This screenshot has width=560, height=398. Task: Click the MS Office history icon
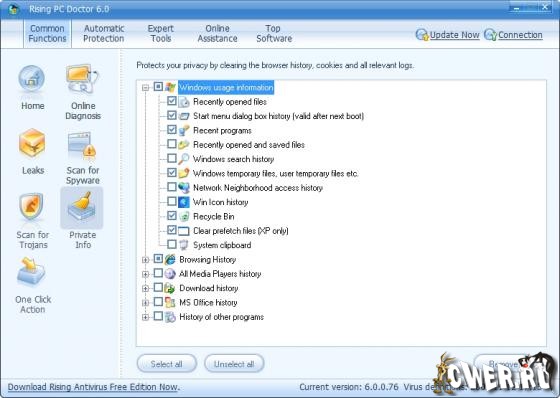[170, 303]
